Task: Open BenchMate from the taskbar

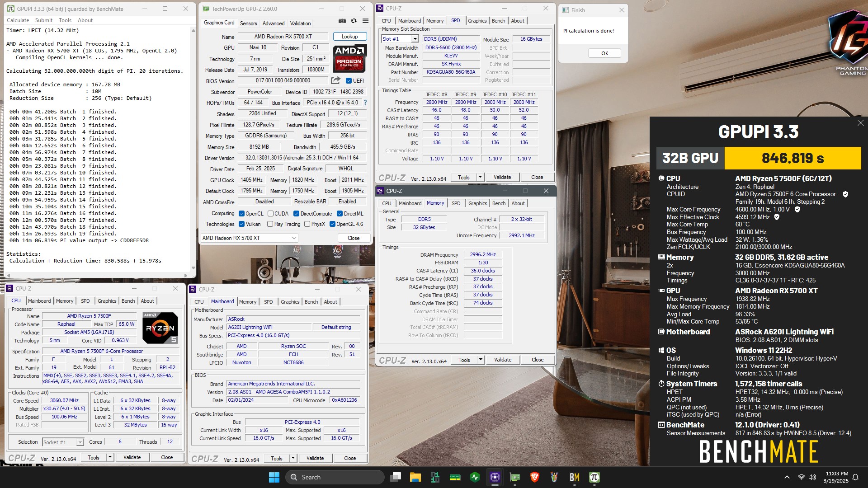Action: [575, 477]
